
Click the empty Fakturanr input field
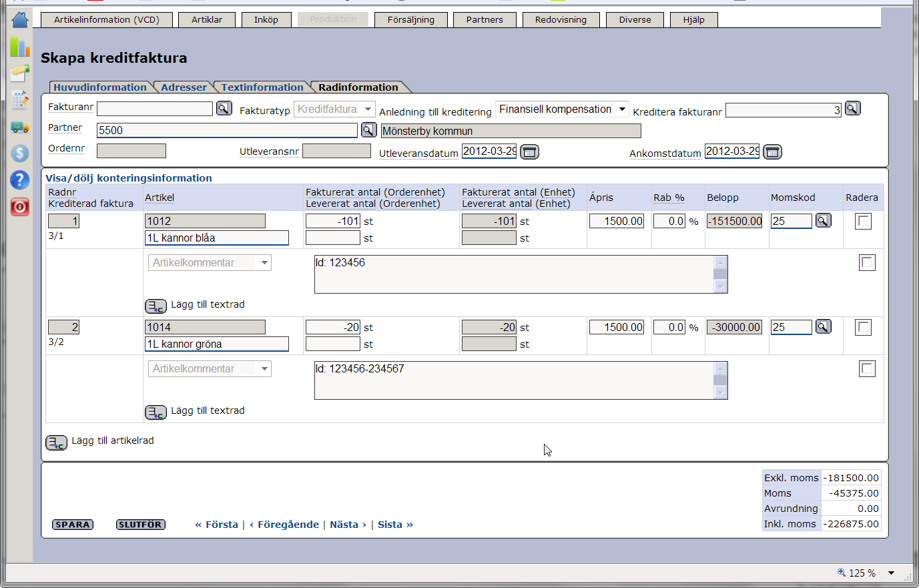click(x=155, y=108)
